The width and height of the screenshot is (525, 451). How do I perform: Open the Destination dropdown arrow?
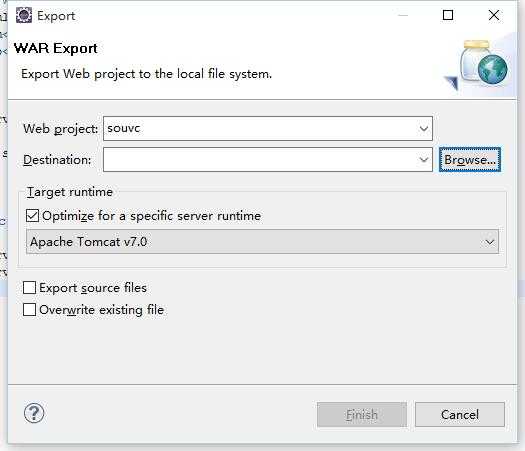coord(424,160)
